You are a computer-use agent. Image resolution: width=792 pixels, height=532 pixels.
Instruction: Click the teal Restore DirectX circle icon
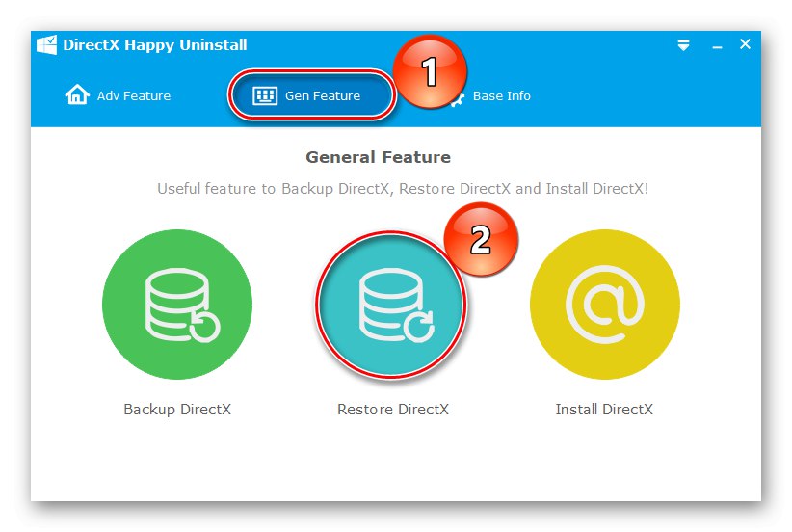(x=391, y=305)
